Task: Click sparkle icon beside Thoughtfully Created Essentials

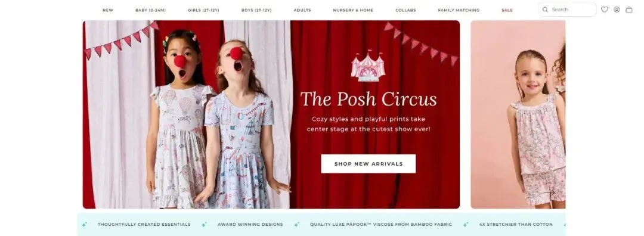Action: tap(84, 225)
